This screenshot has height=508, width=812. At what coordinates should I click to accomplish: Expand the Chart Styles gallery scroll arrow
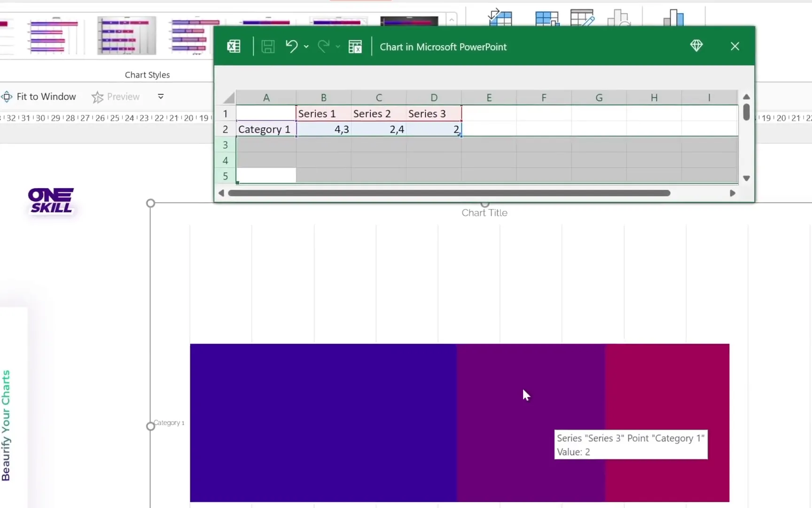(x=452, y=20)
